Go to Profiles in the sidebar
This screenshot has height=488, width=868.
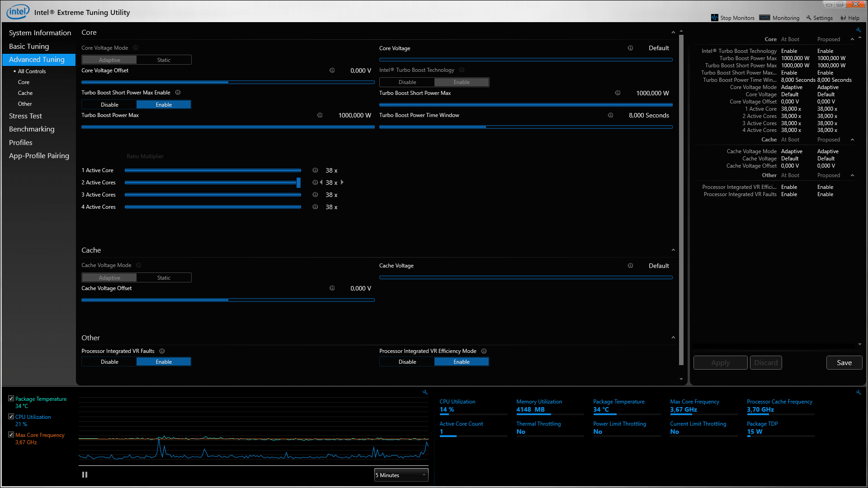[x=21, y=142]
